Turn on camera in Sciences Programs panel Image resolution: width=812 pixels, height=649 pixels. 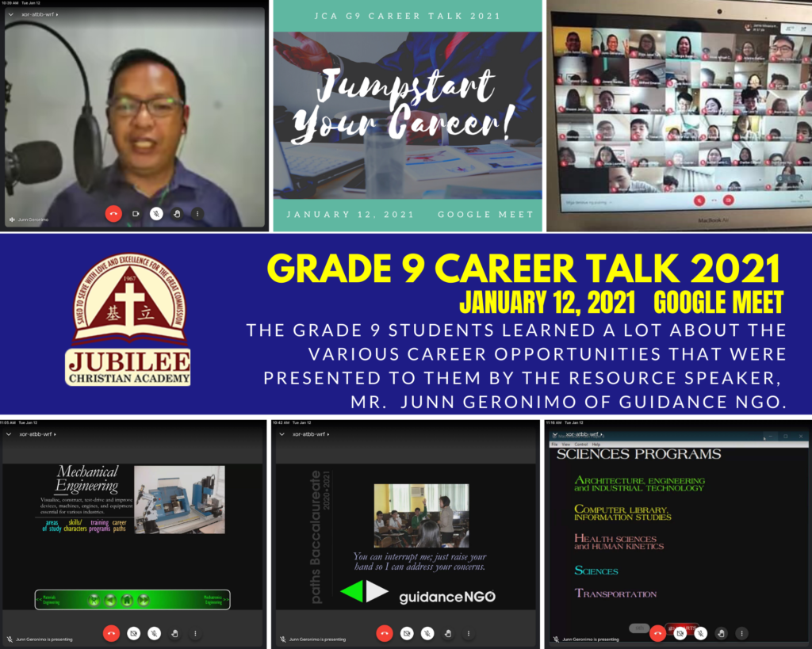[x=680, y=633]
